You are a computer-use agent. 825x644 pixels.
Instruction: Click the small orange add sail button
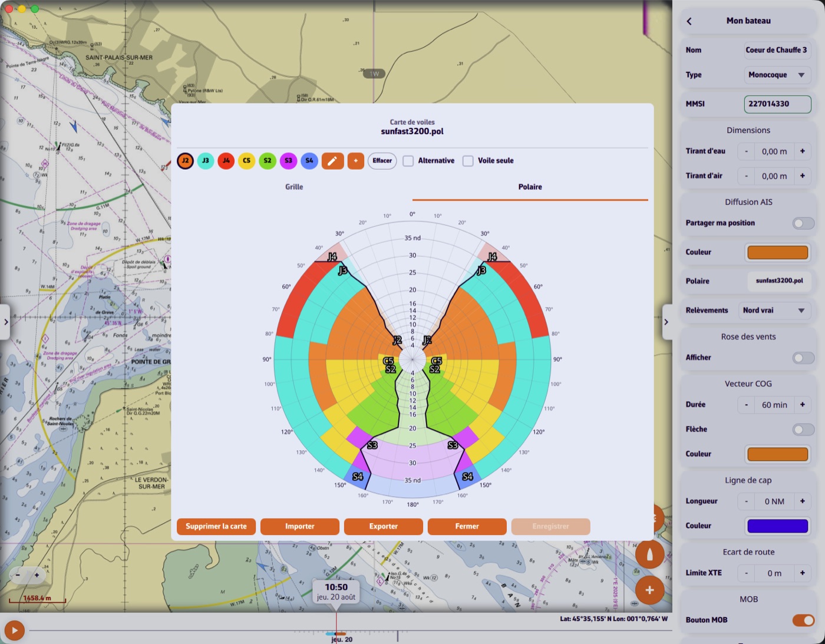point(356,161)
